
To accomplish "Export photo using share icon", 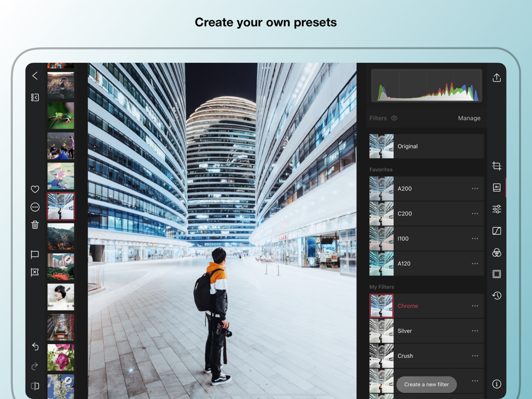I will (497, 78).
